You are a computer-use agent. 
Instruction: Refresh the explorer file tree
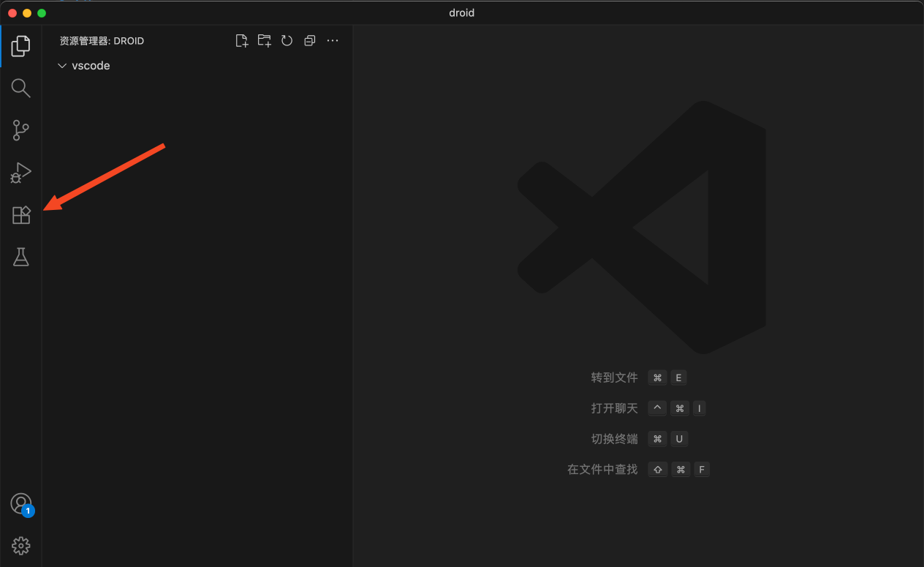tap(287, 41)
